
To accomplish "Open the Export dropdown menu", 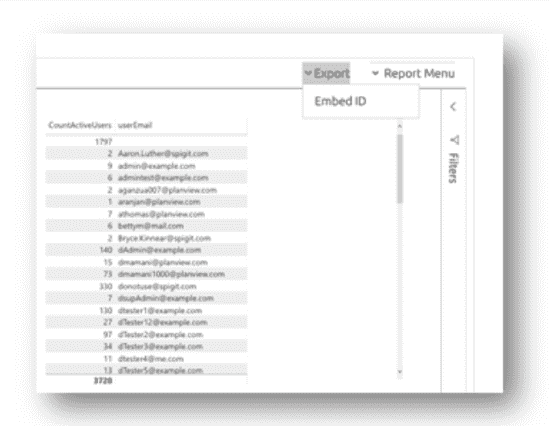I will click(x=326, y=73).
